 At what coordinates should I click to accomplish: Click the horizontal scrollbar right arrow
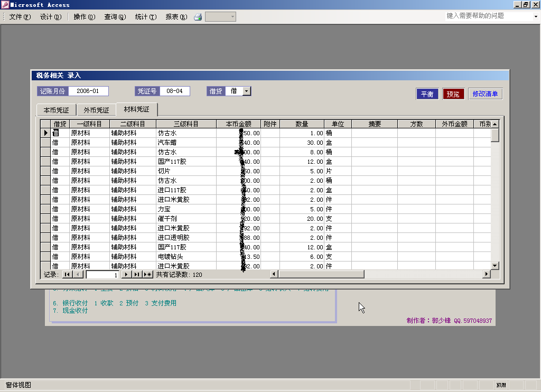click(487, 274)
